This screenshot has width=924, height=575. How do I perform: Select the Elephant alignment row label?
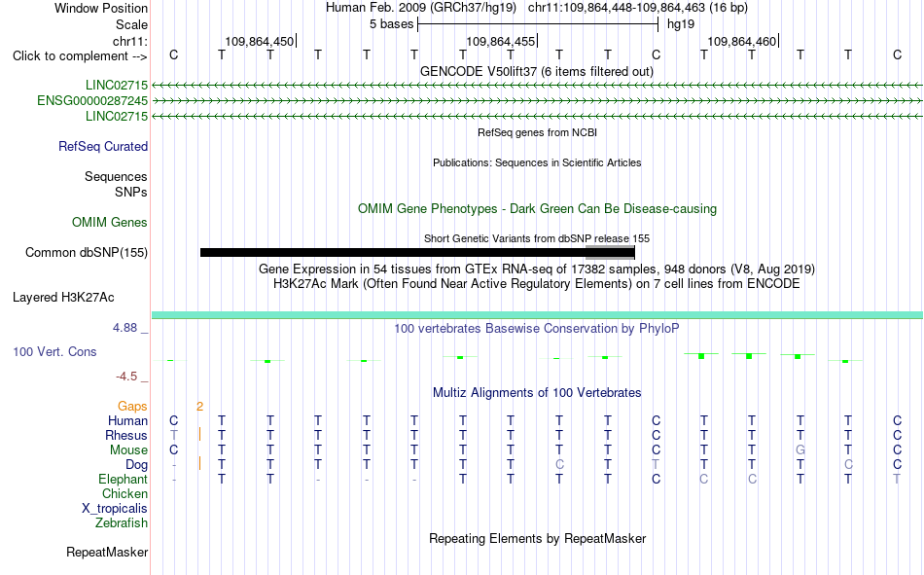[x=124, y=479]
